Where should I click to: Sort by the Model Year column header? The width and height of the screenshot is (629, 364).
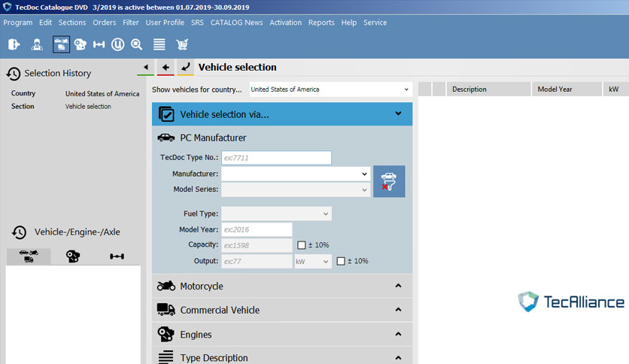(x=567, y=89)
